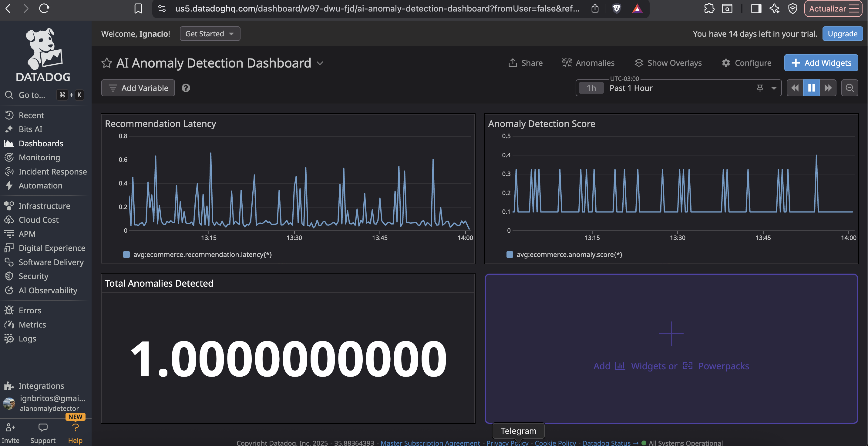This screenshot has height=446, width=868.
Task: Open the variable help question icon
Action: (x=186, y=88)
